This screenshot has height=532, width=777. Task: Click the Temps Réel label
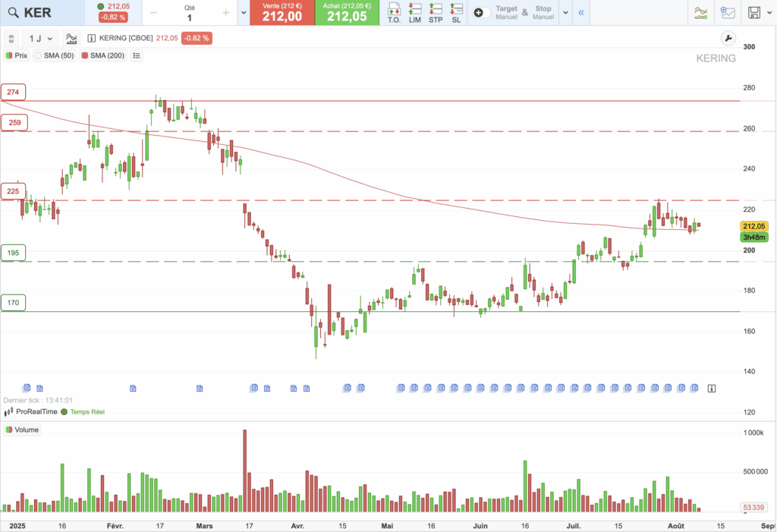(x=87, y=411)
